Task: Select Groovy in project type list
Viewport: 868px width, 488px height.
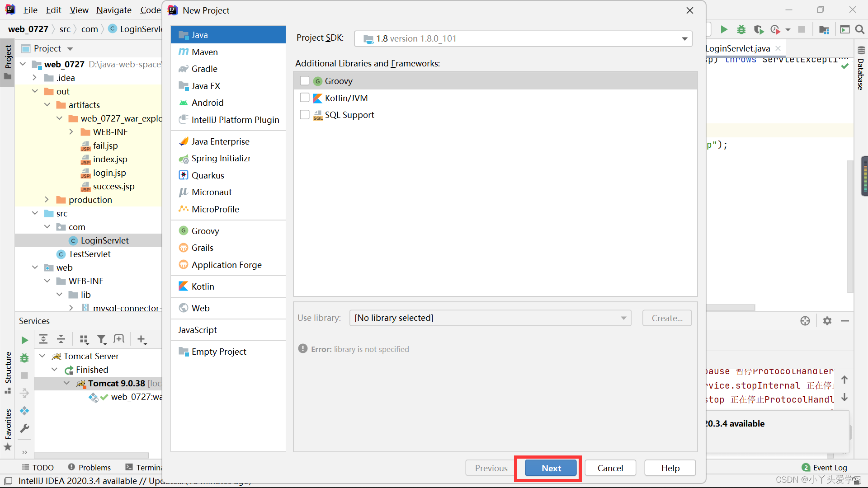Action: pos(228,231)
